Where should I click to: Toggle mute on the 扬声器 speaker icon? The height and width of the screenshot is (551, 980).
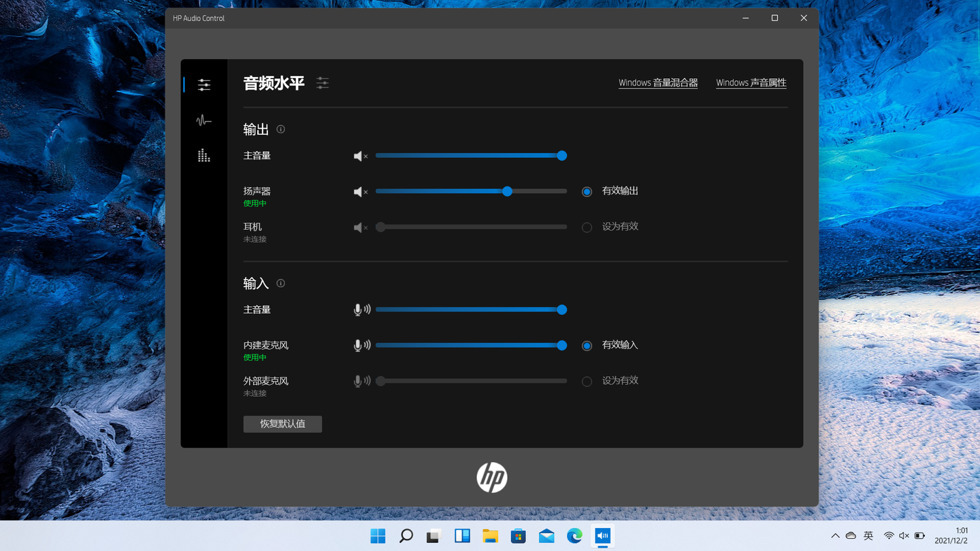(361, 192)
